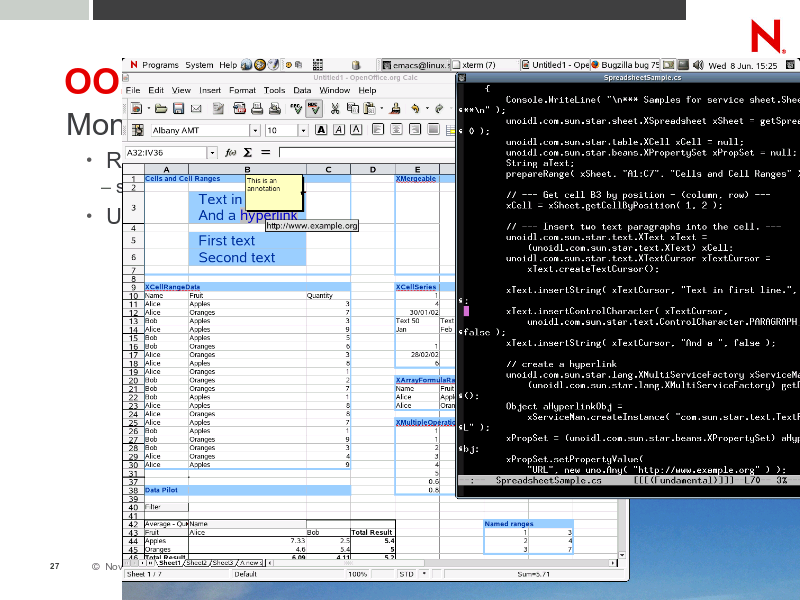Image resolution: width=800 pixels, height=600 pixels.
Task: Open the Insert menu in Calc
Action: (x=210, y=90)
